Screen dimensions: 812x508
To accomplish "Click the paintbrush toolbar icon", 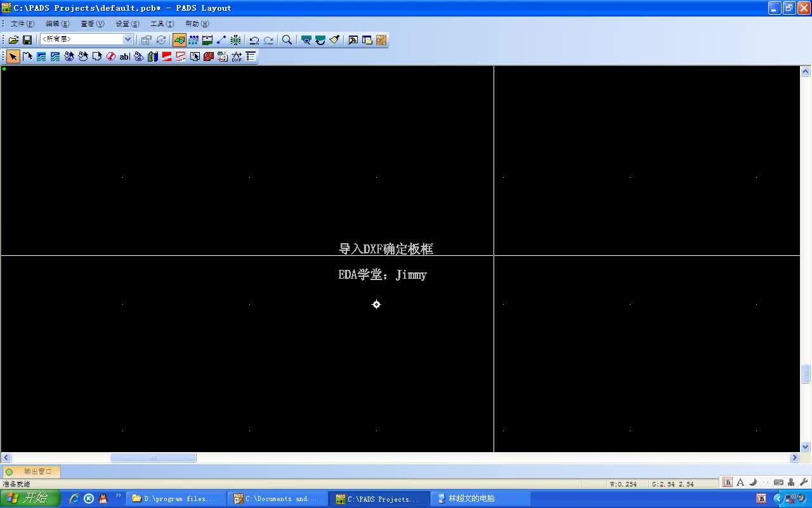I will [x=334, y=40].
